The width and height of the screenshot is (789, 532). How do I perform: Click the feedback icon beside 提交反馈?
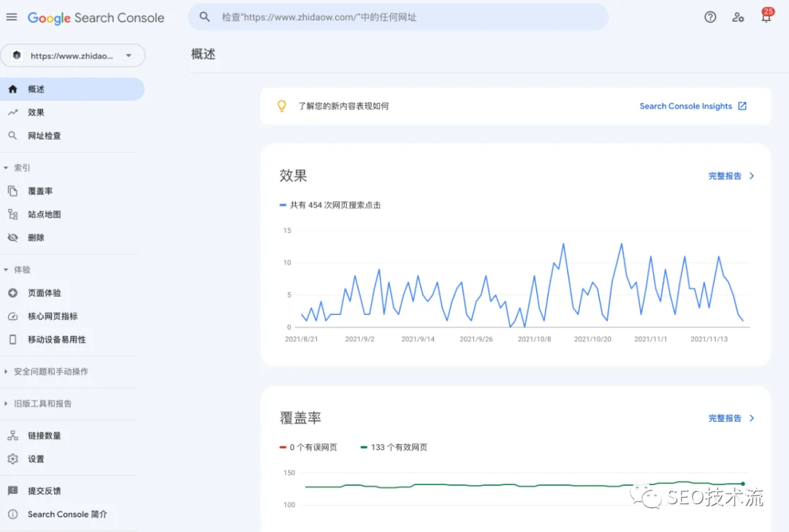12,491
